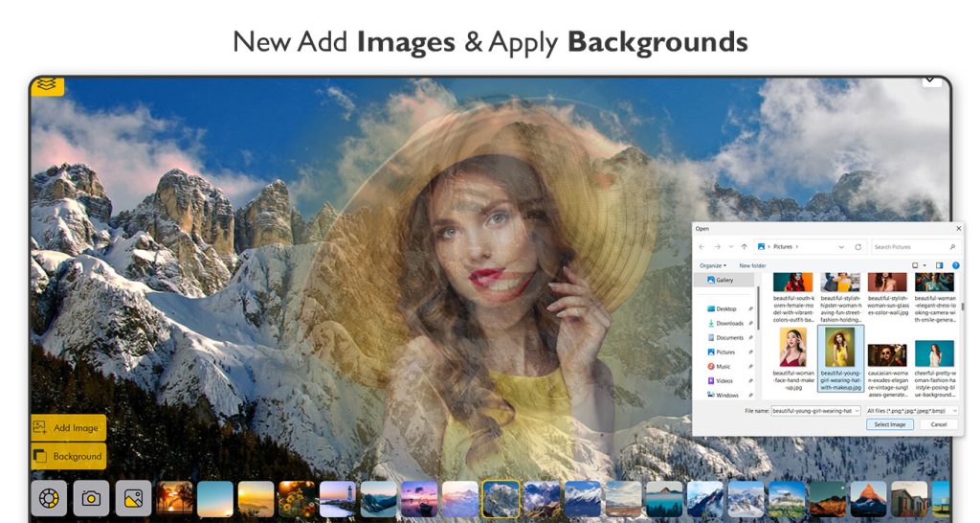Click Forward arrow in Open dialog

pos(718,247)
